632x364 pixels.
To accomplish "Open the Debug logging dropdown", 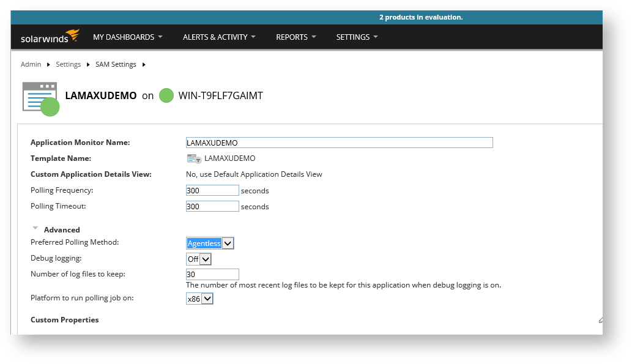I will click(x=199, y=259).
